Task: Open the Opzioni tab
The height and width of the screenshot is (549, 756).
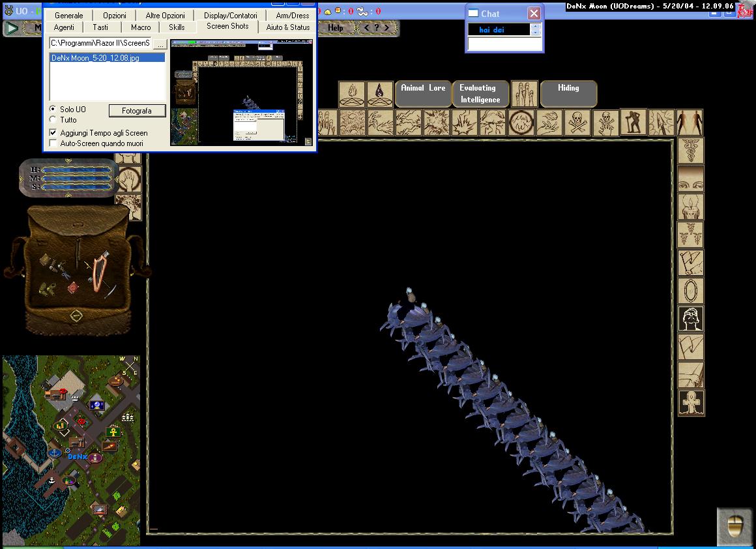Action: (115, 16)
